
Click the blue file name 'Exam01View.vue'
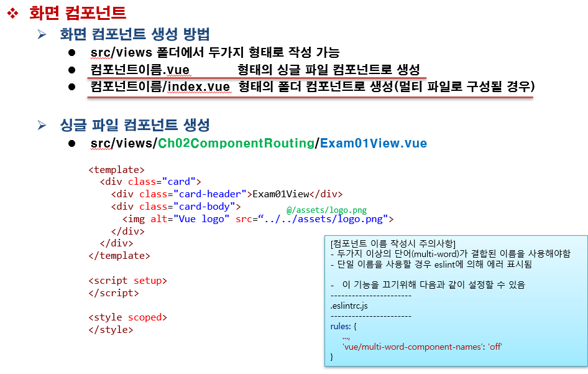(374, 143)
